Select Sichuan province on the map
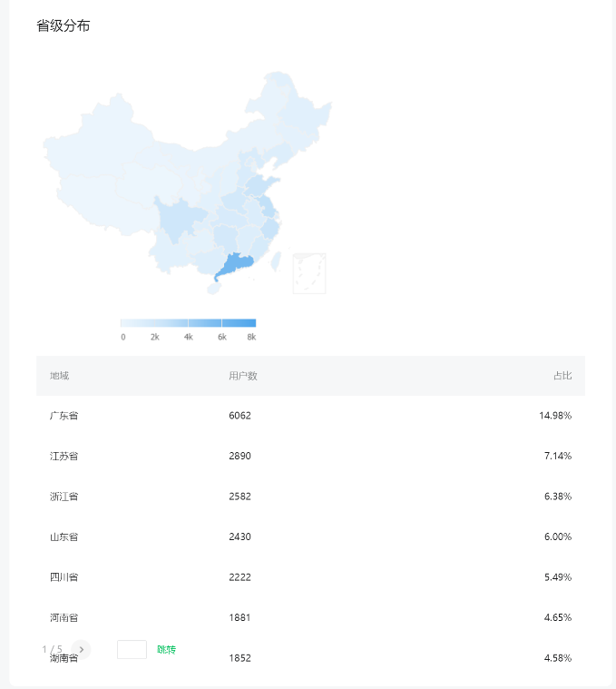616x689 pixels. (178, 220)
